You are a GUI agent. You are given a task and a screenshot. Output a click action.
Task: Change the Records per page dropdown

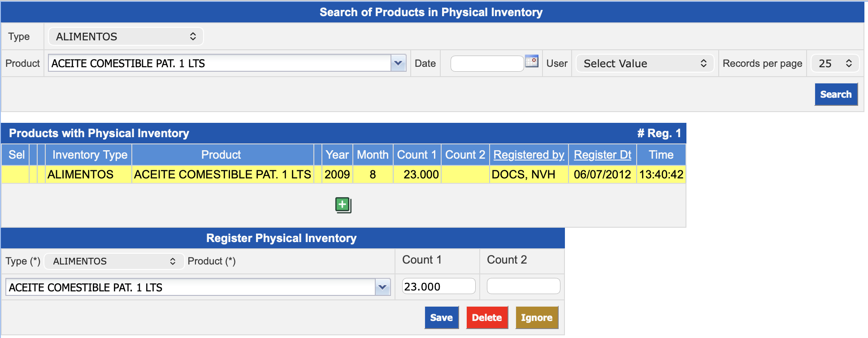(834, 64)
